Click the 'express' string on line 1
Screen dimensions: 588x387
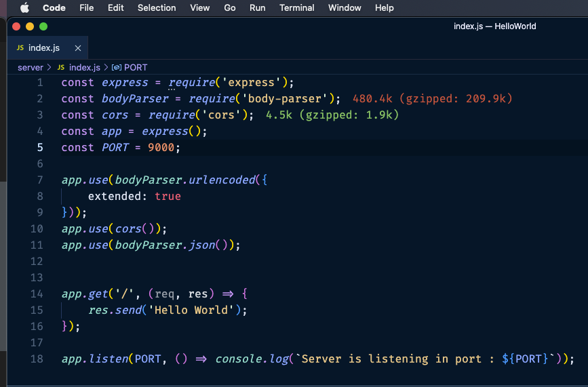click(x=251, y=83)
